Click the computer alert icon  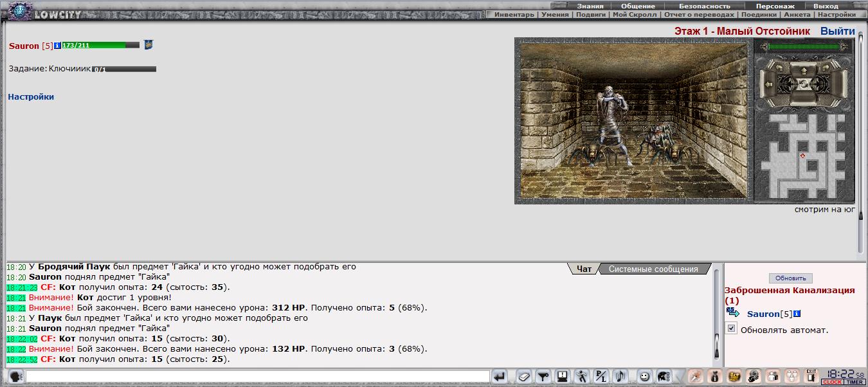(562, 377)
